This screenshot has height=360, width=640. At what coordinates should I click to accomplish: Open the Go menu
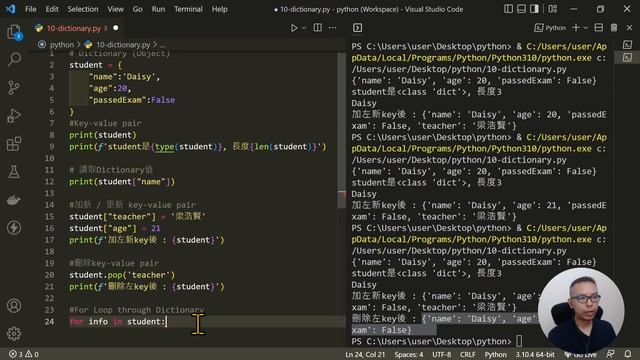pyautogui.click(x=138, y=9)
